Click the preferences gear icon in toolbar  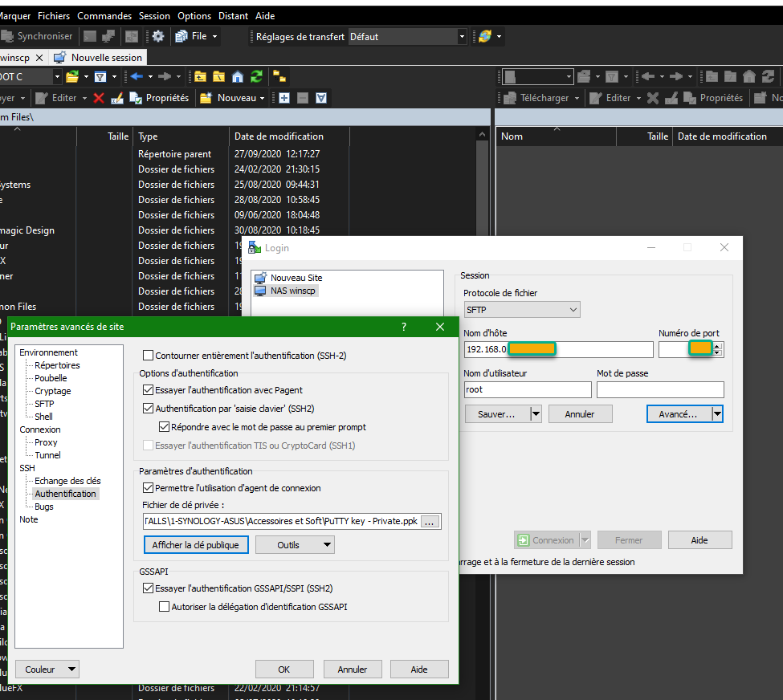coord(158,36)
